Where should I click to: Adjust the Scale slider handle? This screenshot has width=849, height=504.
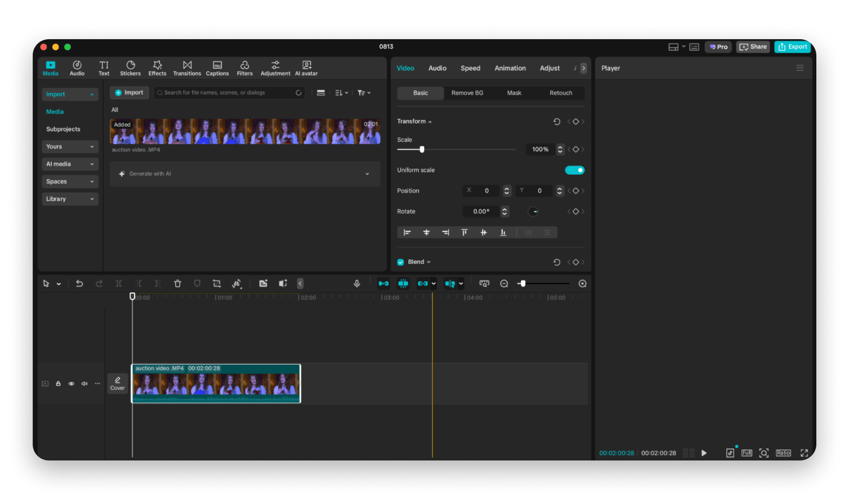click(422, 149)
